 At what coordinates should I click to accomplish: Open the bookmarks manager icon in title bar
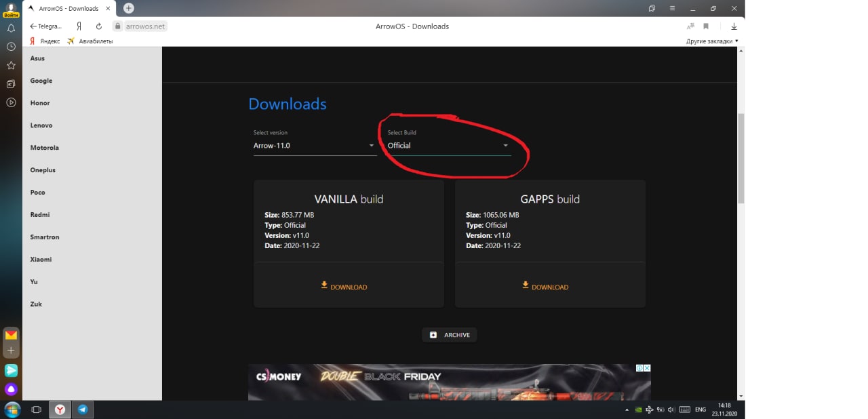652,8
